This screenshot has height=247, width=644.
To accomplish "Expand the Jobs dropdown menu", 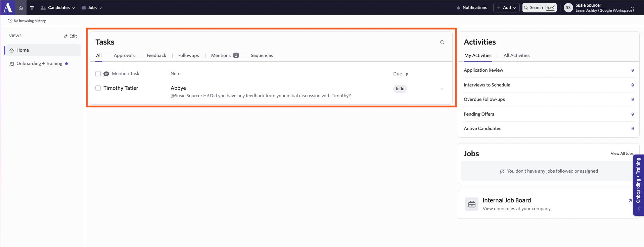I will click(92, 8).
